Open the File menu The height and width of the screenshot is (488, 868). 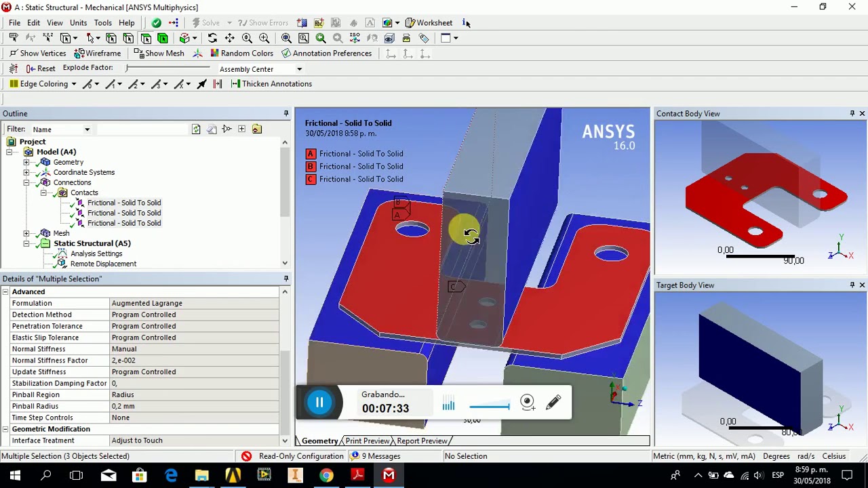14,22
